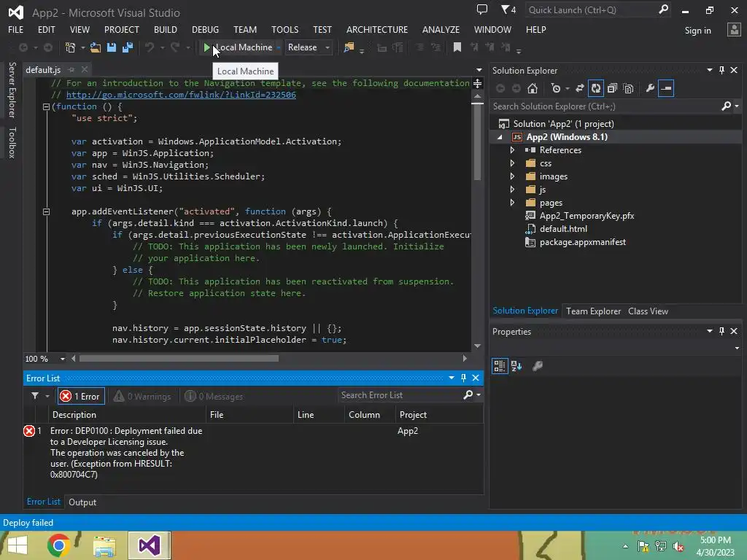Click the account avatar icon beside Sign in

coord(734,30)
